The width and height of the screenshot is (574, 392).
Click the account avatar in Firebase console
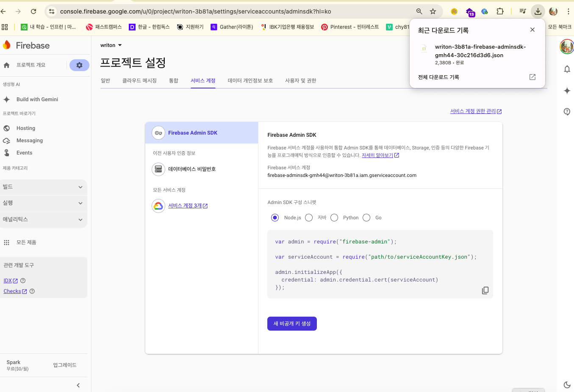pos(567,47)
